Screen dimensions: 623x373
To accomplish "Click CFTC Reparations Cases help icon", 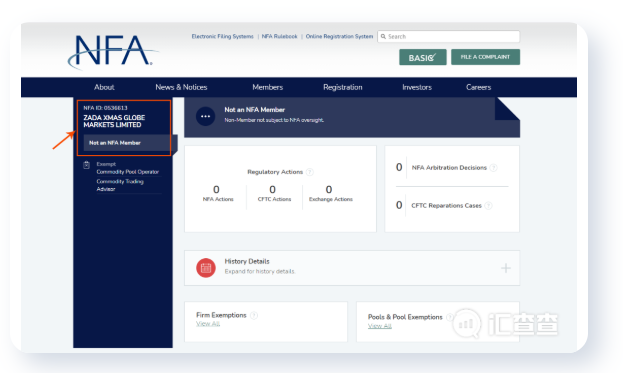I will tap(488, 205).
